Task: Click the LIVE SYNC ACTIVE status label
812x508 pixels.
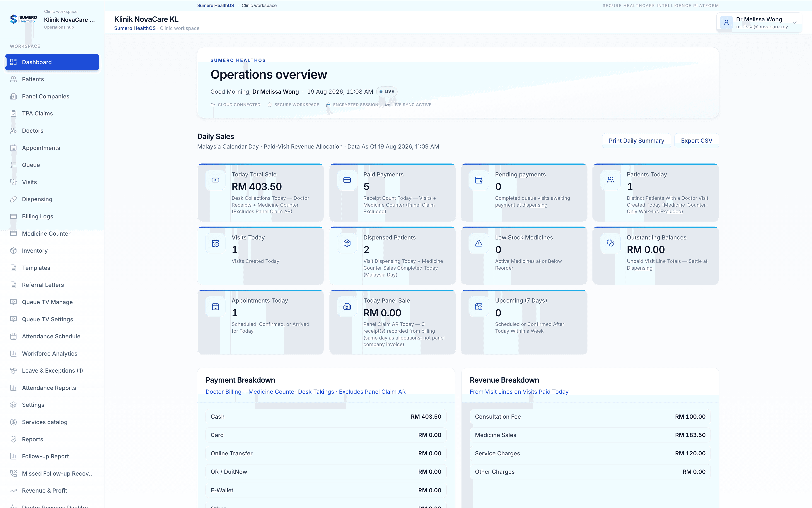Action: pyautogui.click(x=408, y=105)
